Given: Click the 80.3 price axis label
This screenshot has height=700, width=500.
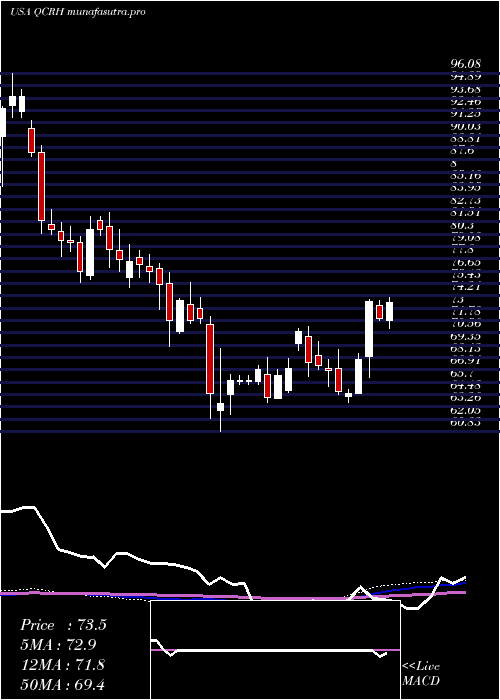Looking at the screenshot, I should coord(463,226).
